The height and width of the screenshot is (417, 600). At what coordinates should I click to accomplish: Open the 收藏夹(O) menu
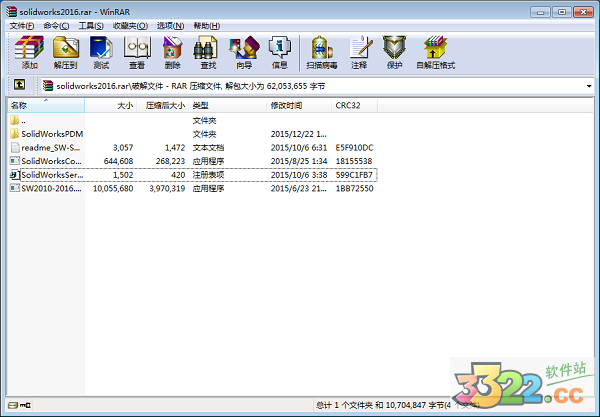(130, 26)
